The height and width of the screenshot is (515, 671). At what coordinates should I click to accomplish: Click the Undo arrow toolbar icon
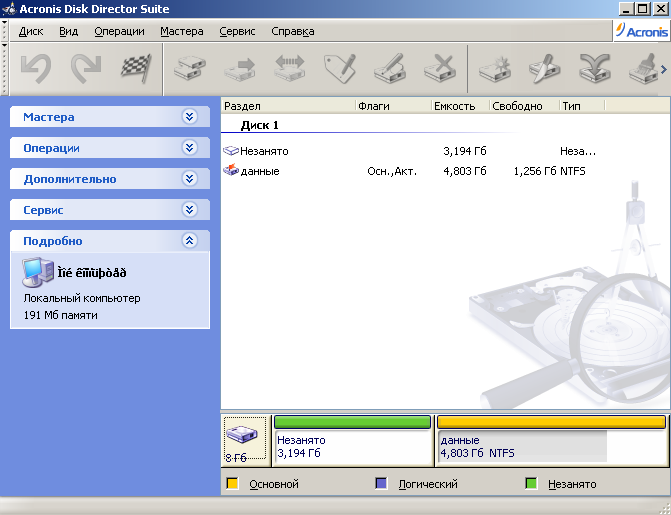coord(36,68)
